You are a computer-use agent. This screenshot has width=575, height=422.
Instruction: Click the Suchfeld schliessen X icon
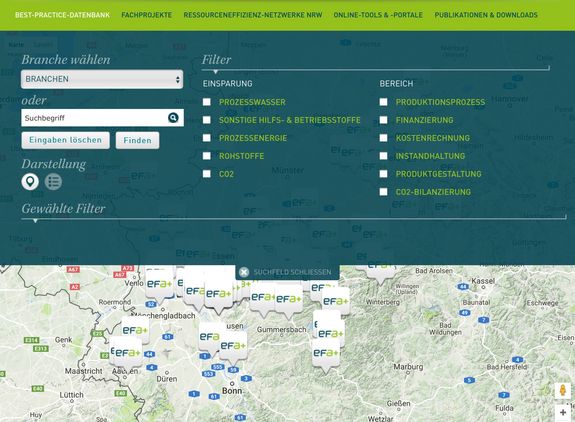244,272
